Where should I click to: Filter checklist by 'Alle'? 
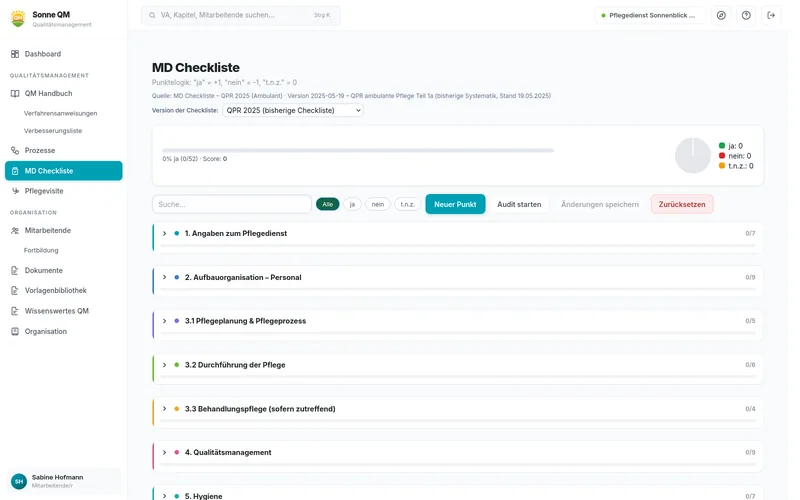[x=328, y=204]
